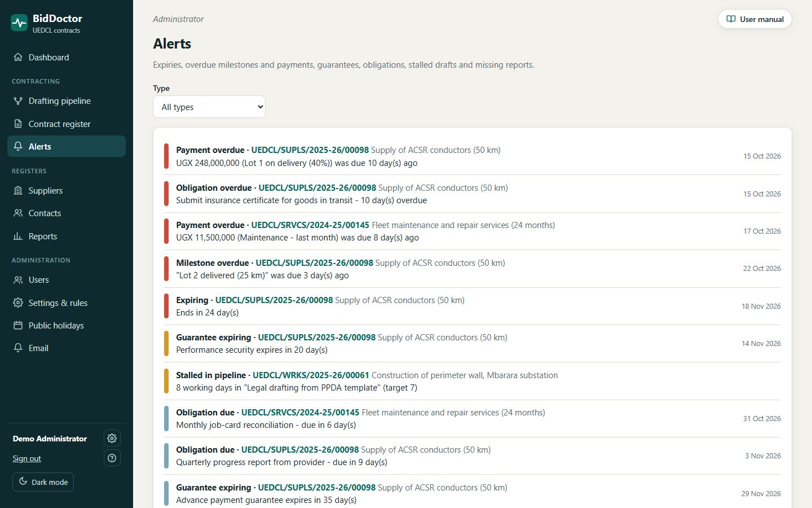Click the Contacts people icon

click(18, 213)
